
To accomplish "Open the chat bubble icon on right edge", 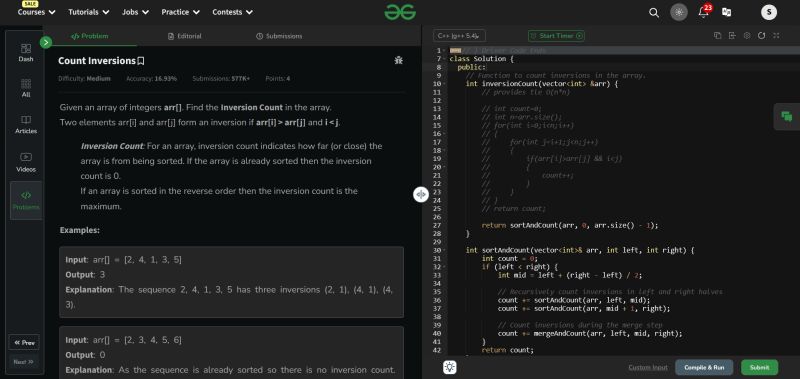I will coord(787,116).
